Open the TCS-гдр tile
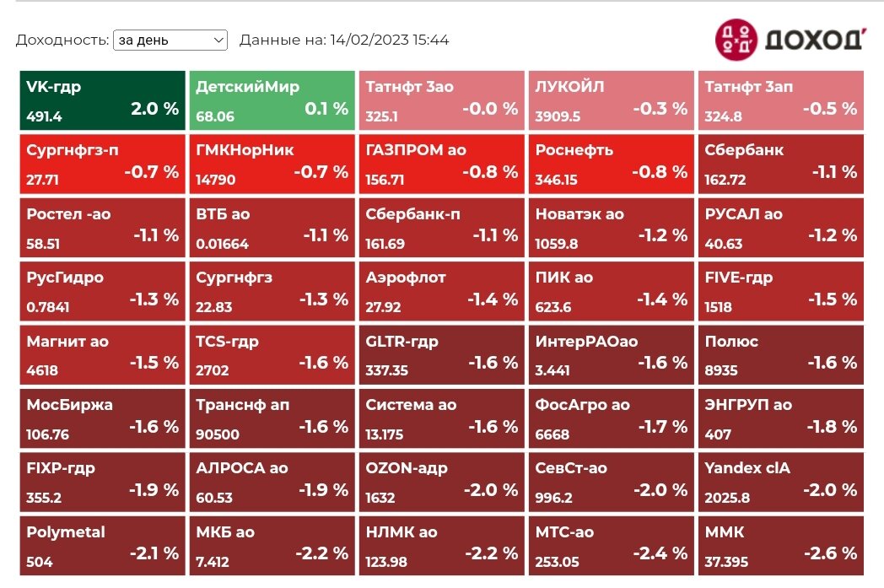884x588 pixels. click(272, 355)
